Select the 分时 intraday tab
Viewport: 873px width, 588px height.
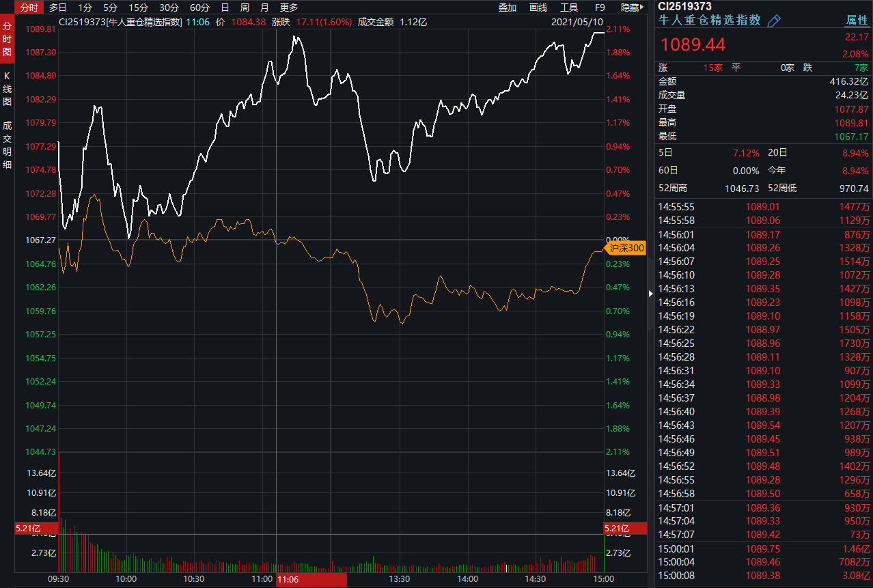(x=29, y=8)
